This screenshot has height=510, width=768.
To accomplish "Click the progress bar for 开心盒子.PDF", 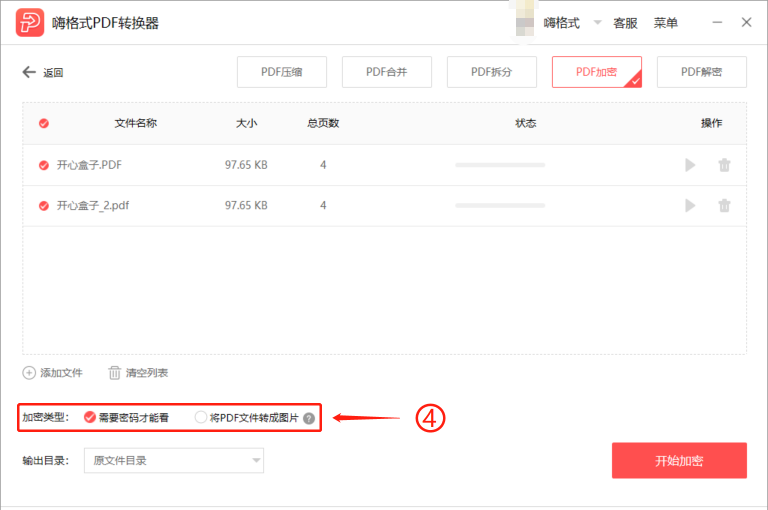I will coord(500,165).
